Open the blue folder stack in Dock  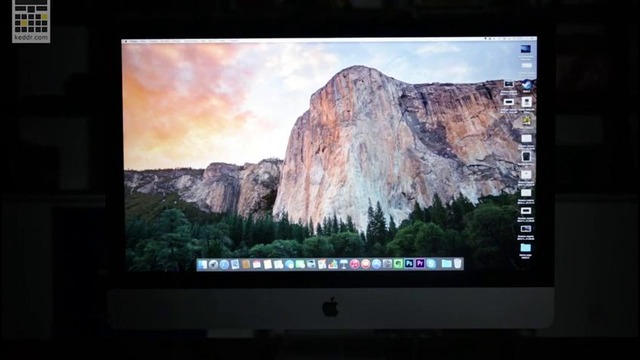point(446,264)
